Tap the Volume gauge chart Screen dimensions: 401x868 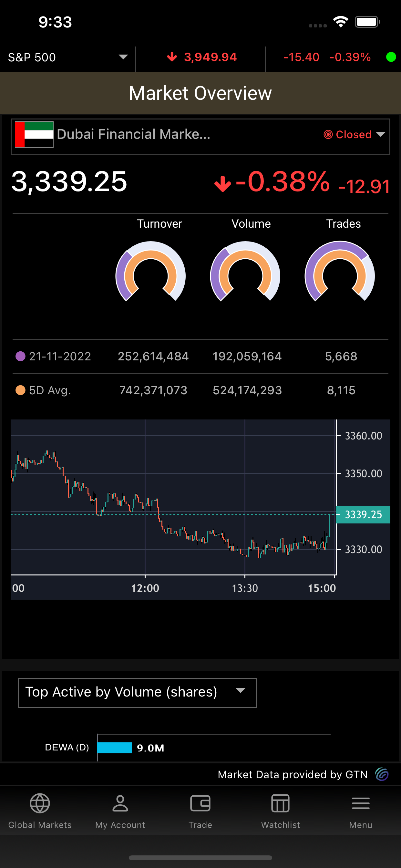point(245,271)
